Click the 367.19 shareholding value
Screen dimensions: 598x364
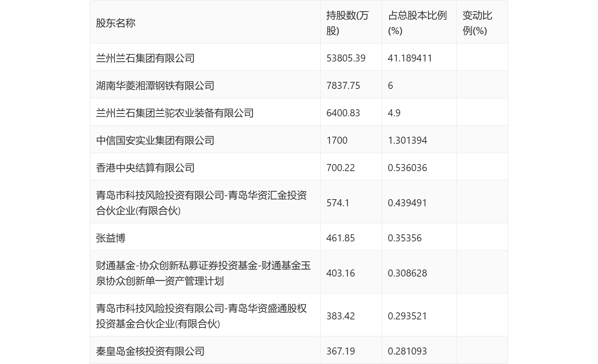[341, 351]
